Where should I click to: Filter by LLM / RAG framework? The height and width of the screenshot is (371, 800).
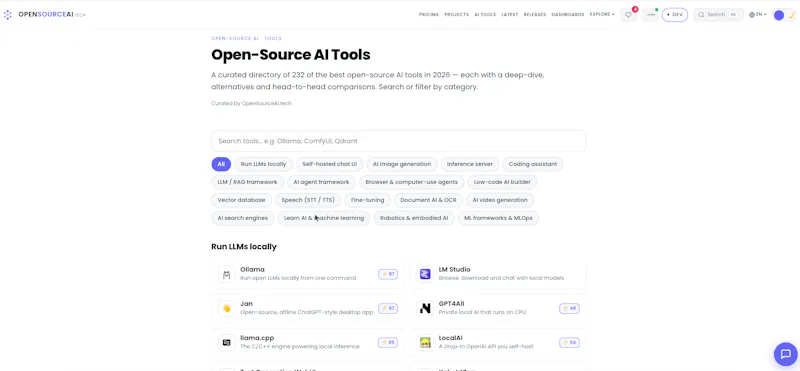pos(247,182)
